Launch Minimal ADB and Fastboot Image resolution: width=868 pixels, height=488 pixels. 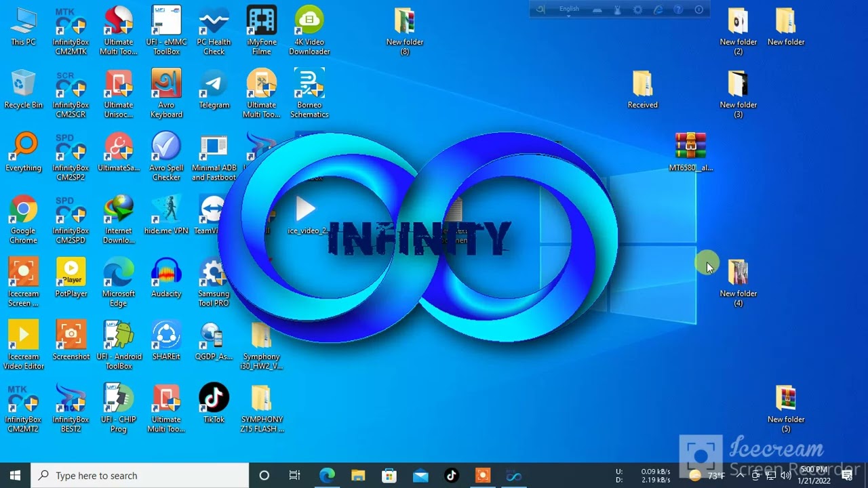(214, 157)
